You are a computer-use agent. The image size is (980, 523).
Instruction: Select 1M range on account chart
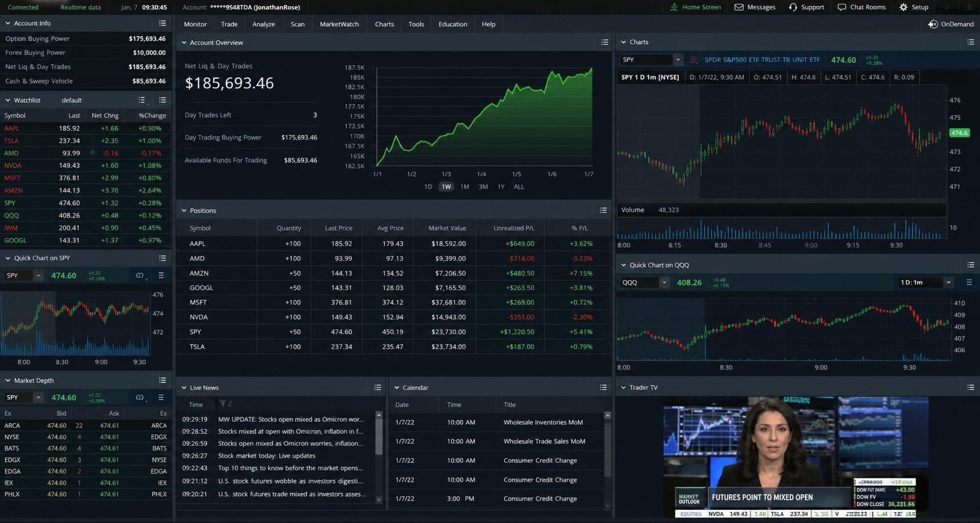click(x=465, y=187)
